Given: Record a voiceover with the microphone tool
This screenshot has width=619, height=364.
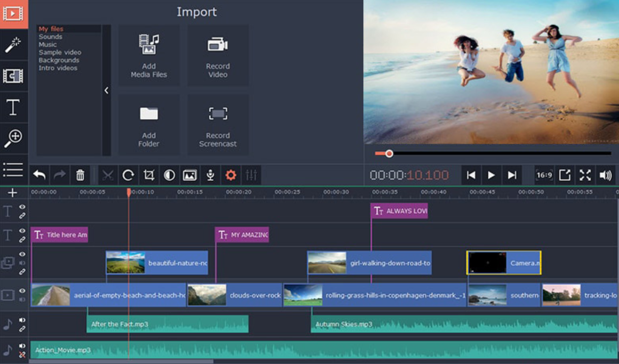Looking at the screenshot, I should point(210,175).
